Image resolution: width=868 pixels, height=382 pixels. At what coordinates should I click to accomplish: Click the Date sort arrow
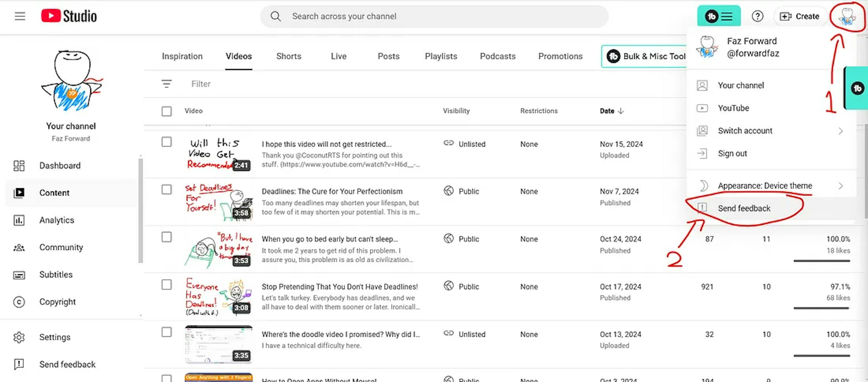point(621,111)
